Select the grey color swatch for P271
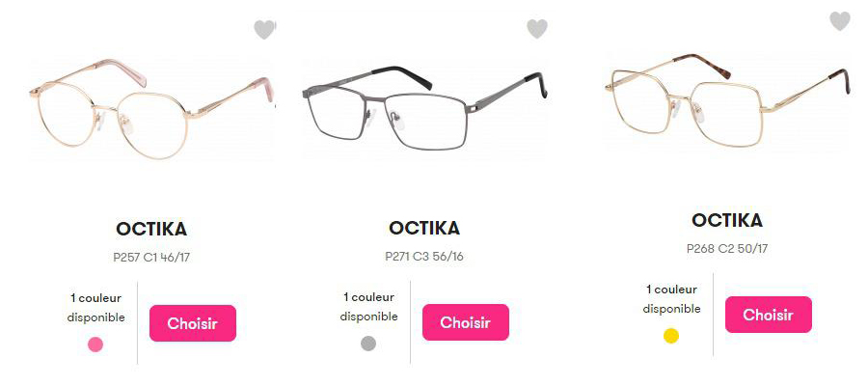Image resolution: width=868 pixels, height=386 pixels. (x=368, y=344)
